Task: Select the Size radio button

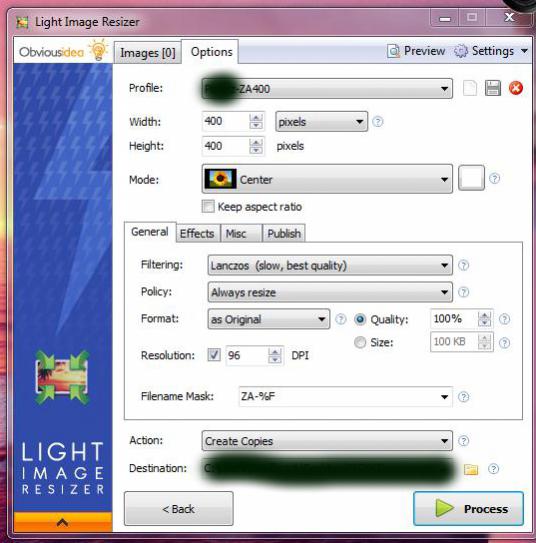Action: tap(360, 342)
